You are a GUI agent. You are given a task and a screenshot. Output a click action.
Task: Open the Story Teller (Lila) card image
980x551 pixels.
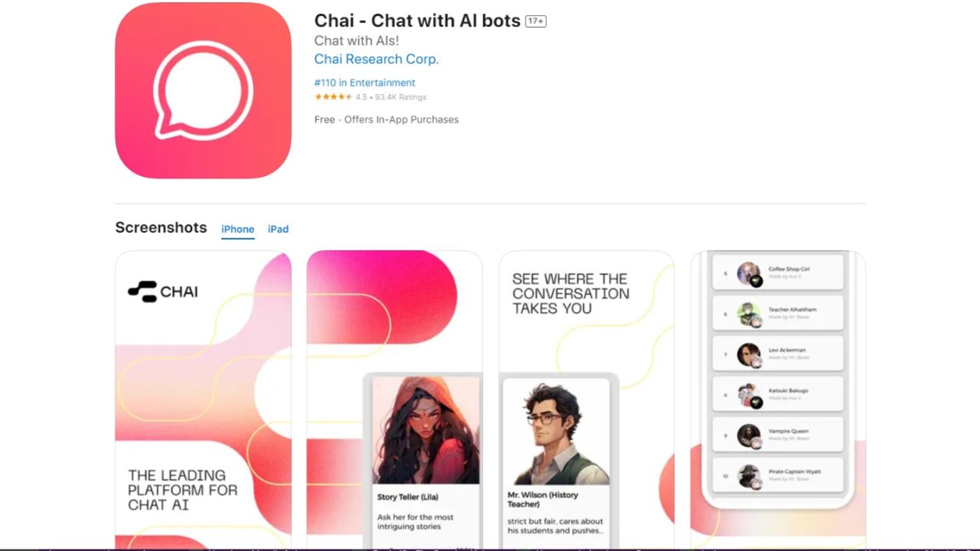[426, 431]
